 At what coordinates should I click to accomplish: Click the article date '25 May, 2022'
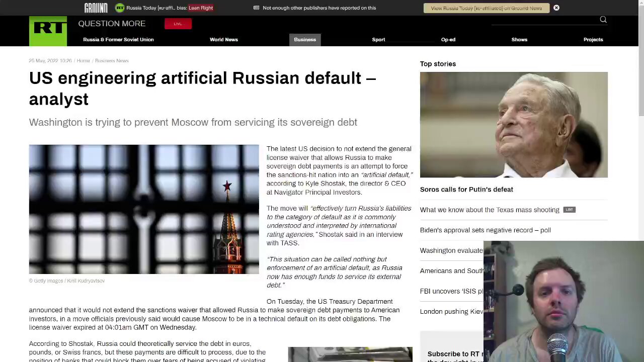50,61
